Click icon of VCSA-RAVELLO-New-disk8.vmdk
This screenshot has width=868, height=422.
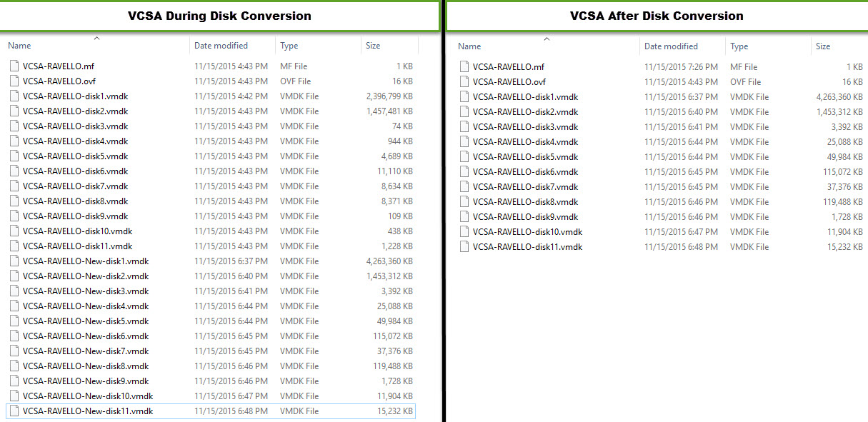(x=15, y=366)
